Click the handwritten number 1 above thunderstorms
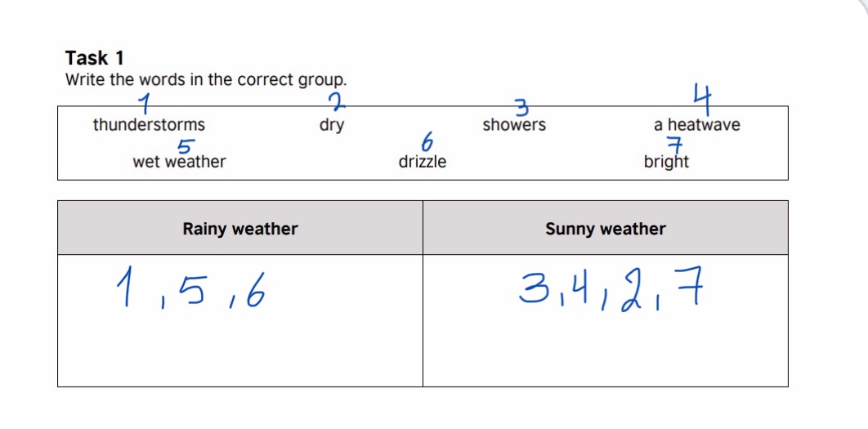 (145, 105)
